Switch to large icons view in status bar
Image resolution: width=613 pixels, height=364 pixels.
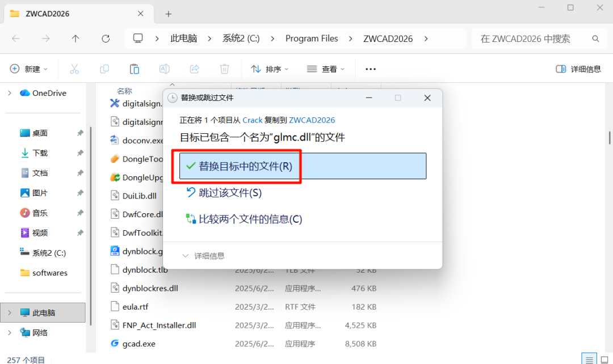[606, 359]
